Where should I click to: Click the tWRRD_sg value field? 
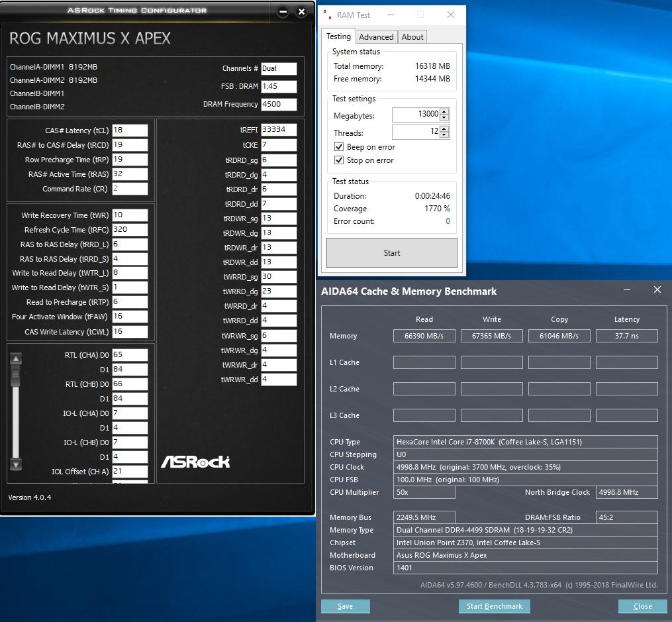[x=279, y=276]
